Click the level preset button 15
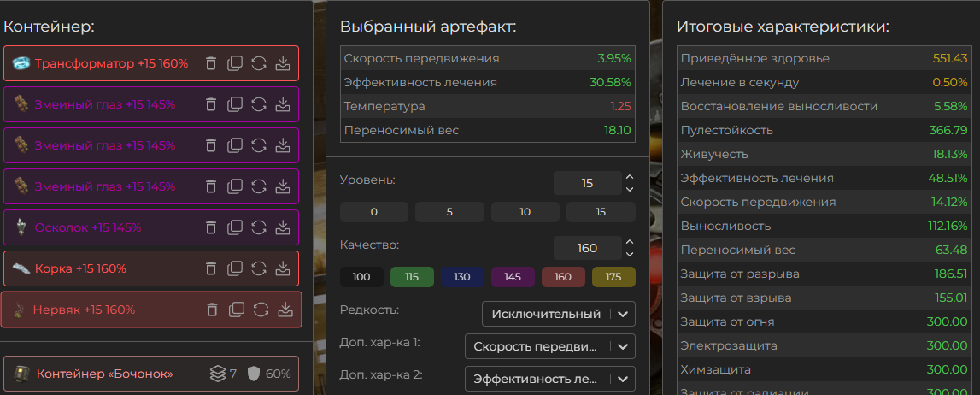980x395 pixels. click(601, 212)
